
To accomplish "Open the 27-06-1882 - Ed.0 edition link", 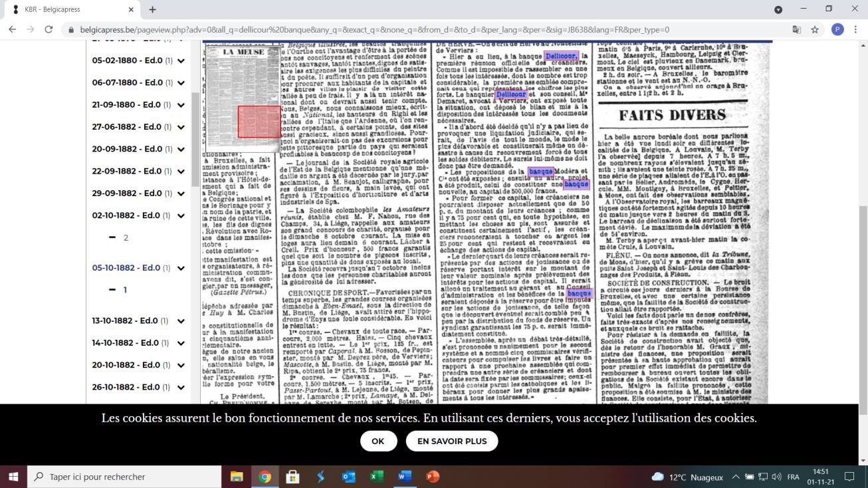I will point(126,127).
